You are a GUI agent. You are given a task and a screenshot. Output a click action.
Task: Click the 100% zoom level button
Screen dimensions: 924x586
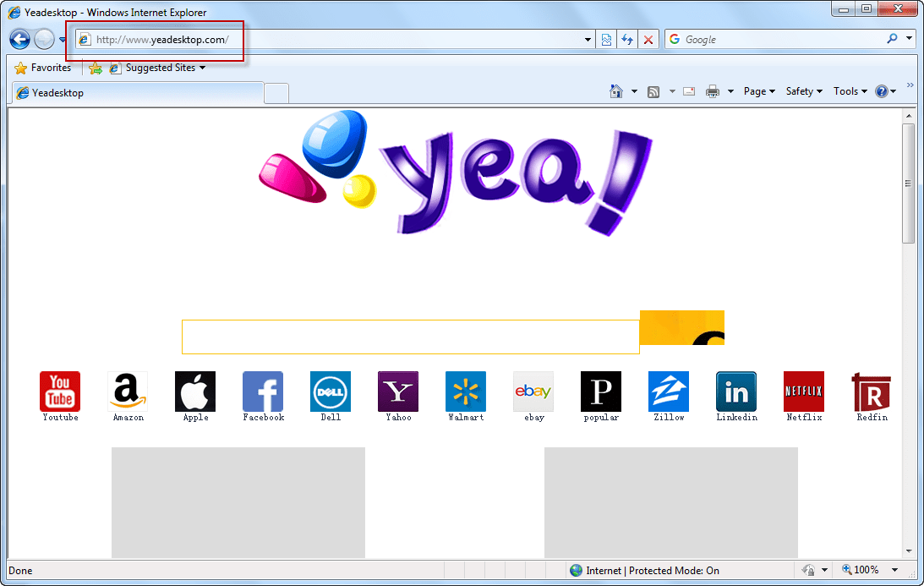[x=861, y=570]
